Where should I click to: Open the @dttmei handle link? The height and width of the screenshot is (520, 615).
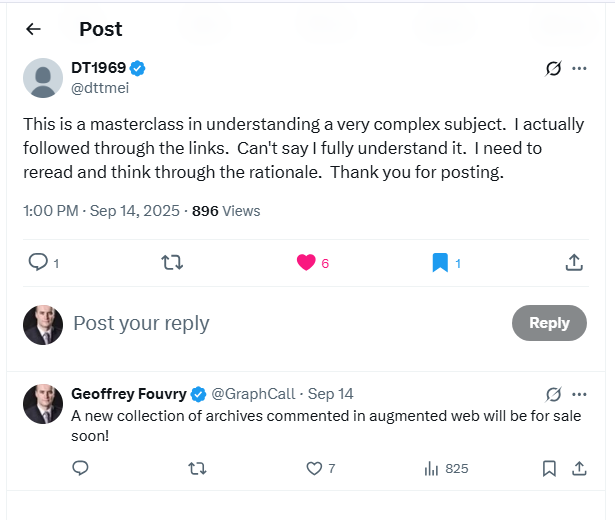(100, 87)
